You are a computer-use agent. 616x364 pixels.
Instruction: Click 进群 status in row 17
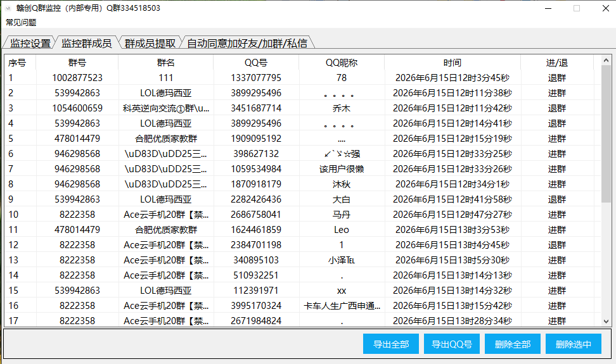click(557, 321)
